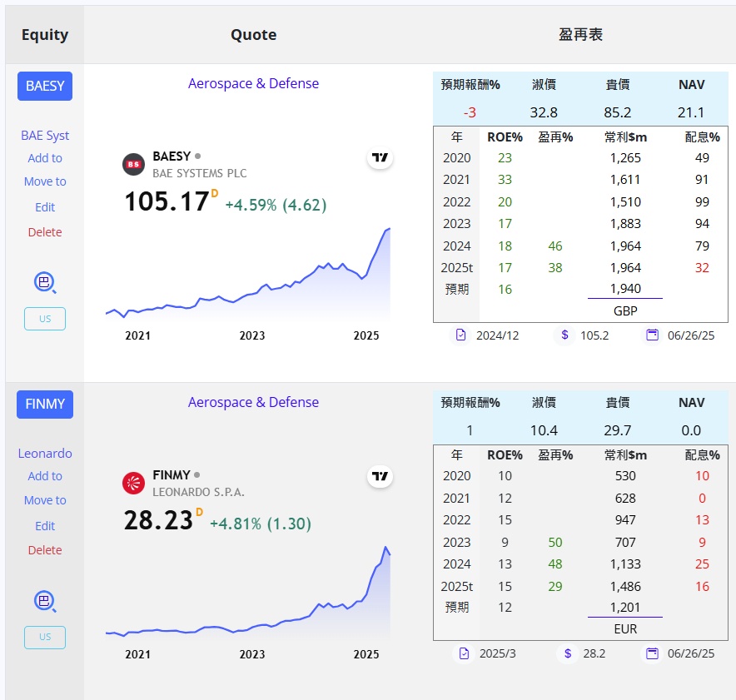Click the TradingView logo on FINMY chart
Screen dimensions: 736x700
pos(380,476)
